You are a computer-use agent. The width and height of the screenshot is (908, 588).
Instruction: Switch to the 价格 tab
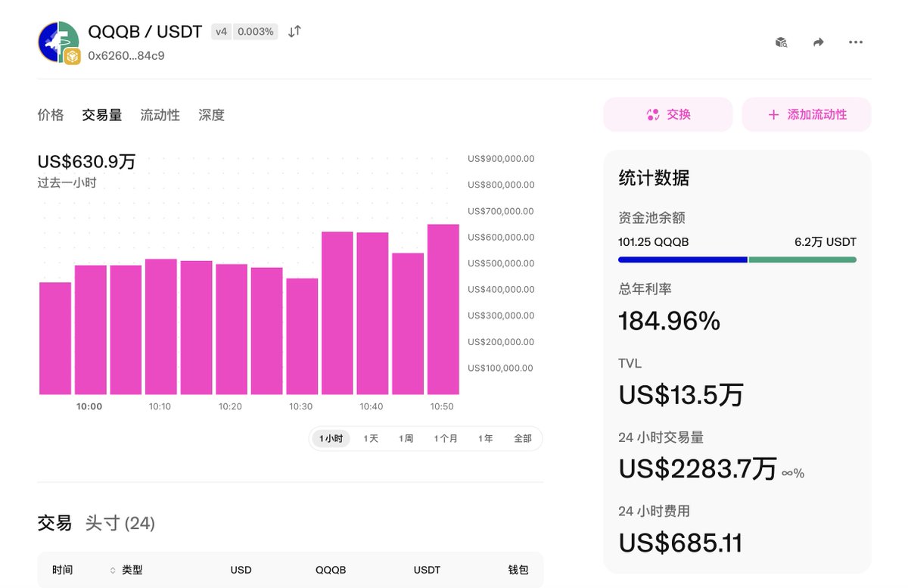pos(51,115)
